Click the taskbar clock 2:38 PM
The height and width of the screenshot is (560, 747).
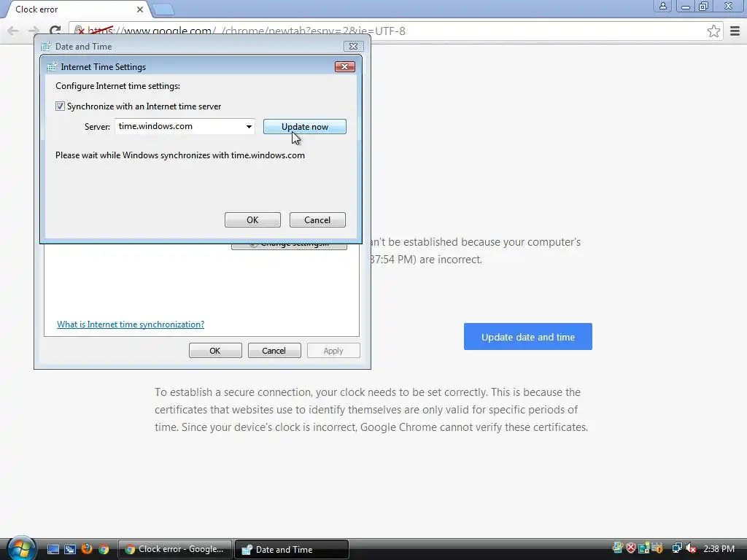(719, 548)
